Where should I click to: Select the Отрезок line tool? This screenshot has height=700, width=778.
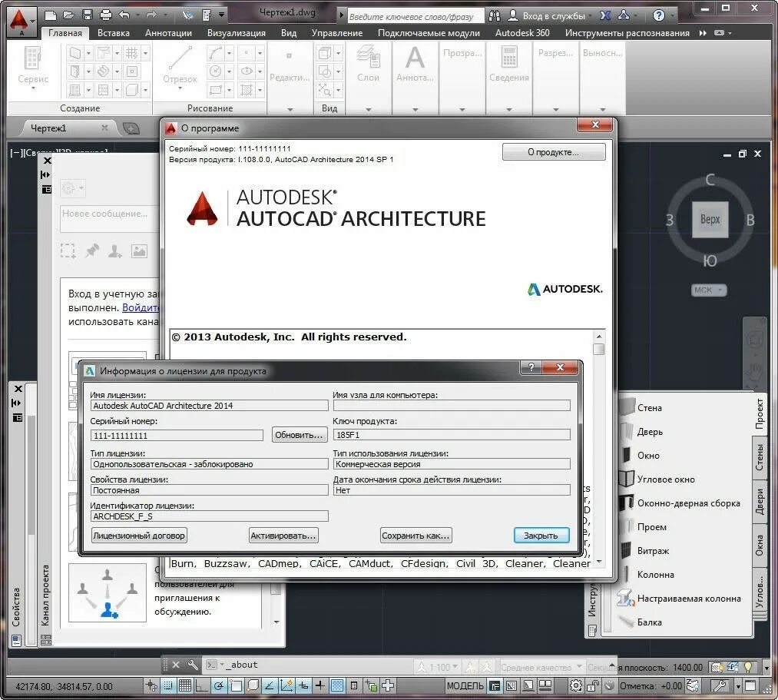[x=180, y=65]
